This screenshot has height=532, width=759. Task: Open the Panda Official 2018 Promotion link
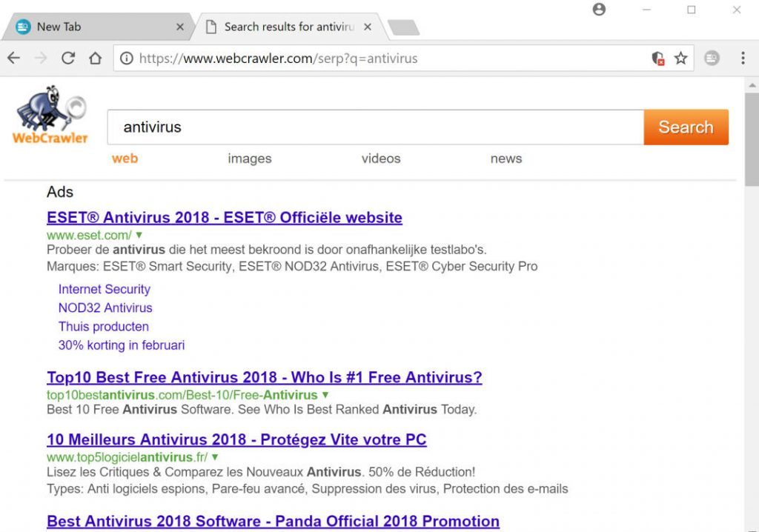[x=274, y=521]
